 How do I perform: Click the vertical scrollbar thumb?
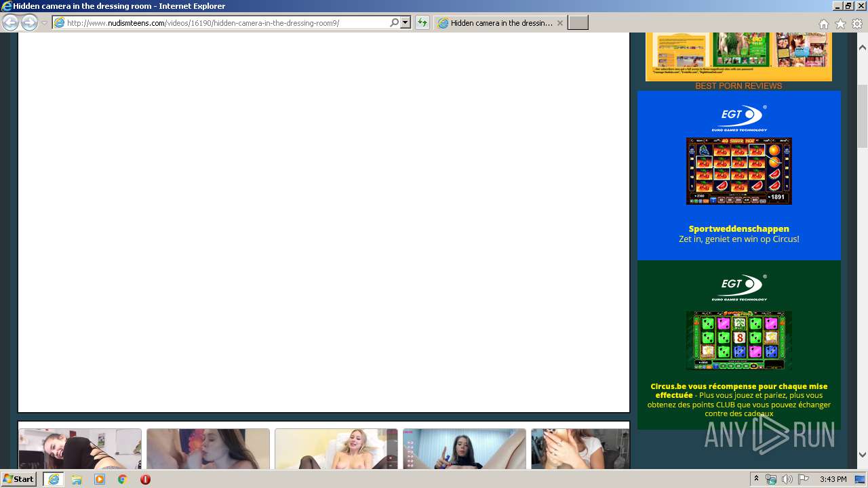(x=863, y=116)
